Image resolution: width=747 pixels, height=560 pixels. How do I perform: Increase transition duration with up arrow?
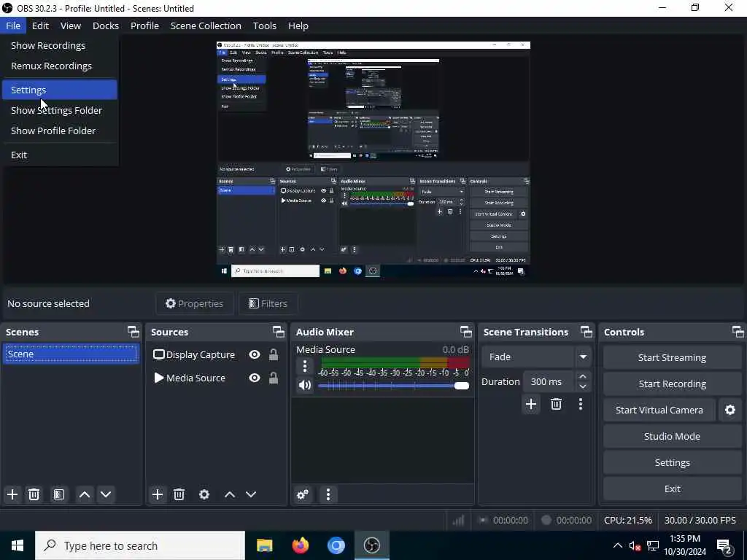coord(583,376)
